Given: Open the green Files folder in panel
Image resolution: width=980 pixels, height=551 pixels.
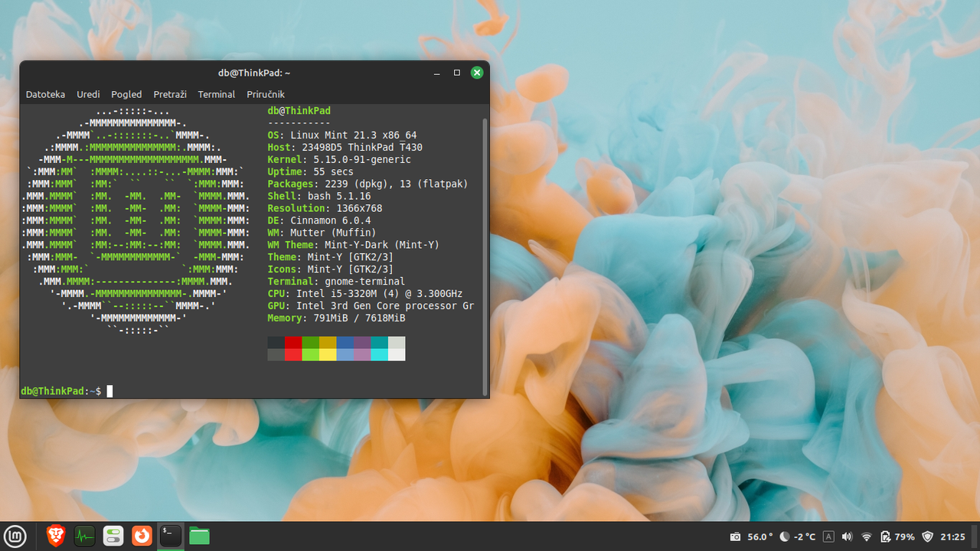Looking at the screenshot, I should pyautogui.click(x=199, y=536).
